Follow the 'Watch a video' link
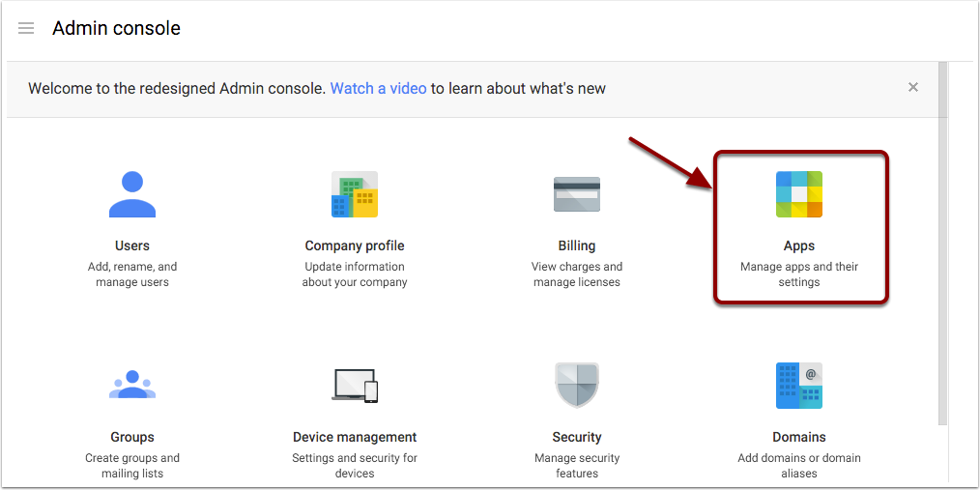This screenshot has height=490, width=980. point(378,89)
